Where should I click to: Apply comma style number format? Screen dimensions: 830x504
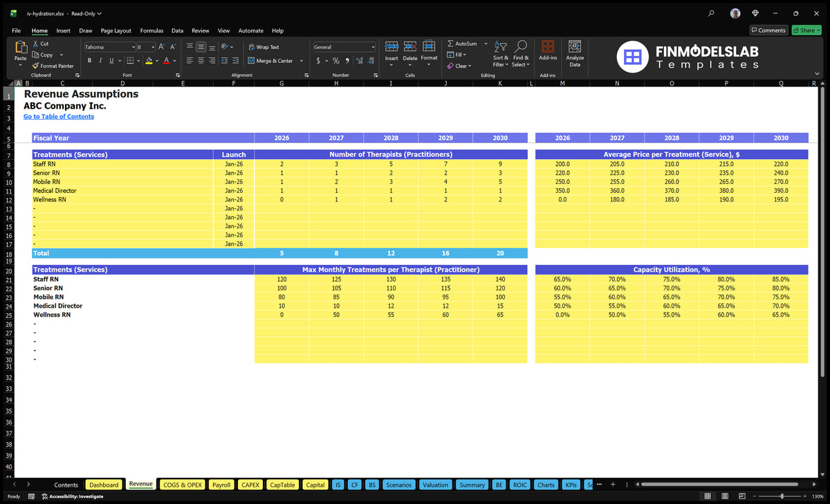(x=347, y=61)
